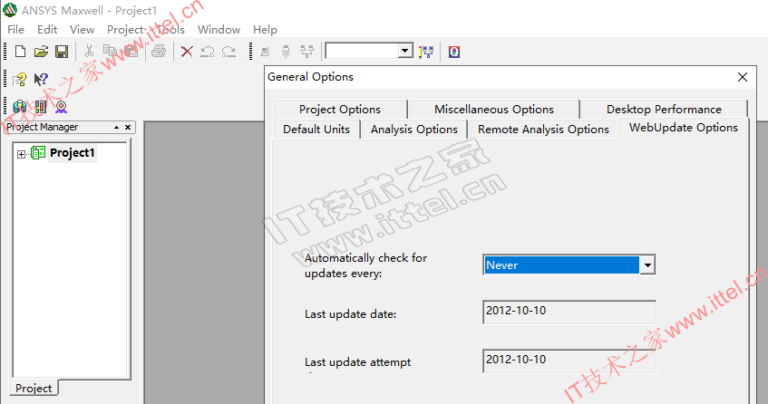
Task: Click the Undo arrow icon
Action: point(207,51)
